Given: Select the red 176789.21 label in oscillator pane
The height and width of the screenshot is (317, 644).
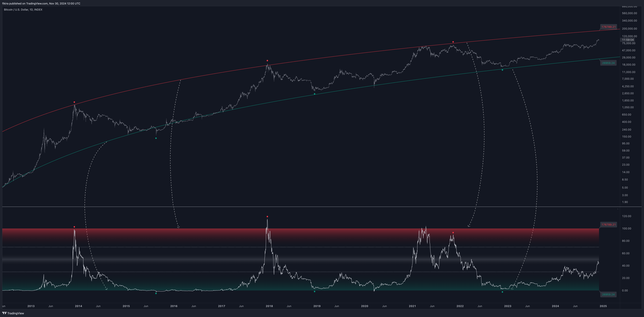Looking at the screenshot, I should pyautogui.click(x=608, y=225).
